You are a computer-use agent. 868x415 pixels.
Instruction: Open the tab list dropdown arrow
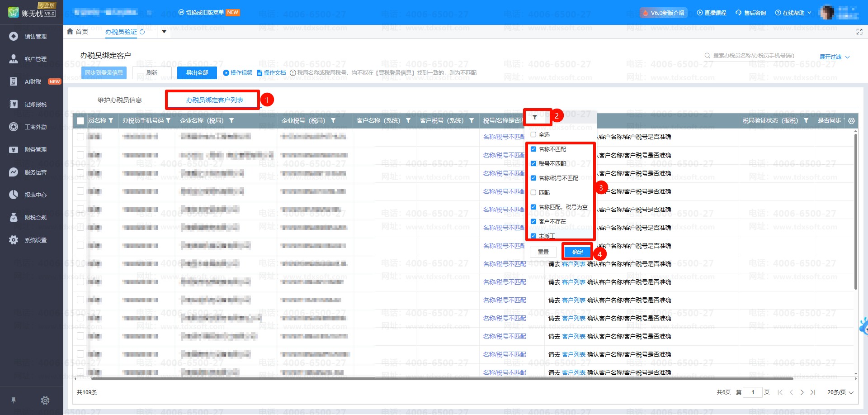click(164, 32)
